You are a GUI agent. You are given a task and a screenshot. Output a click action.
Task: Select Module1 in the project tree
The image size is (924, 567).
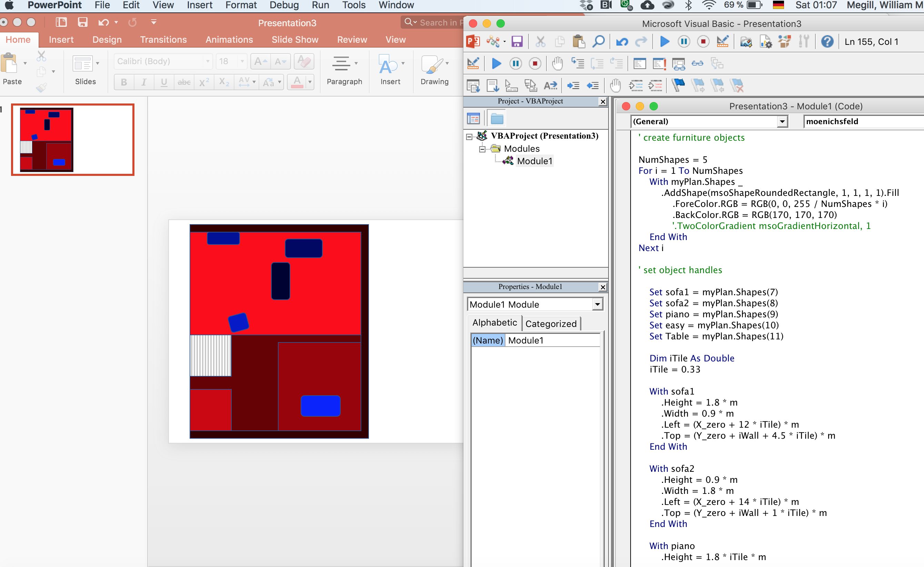click(x=534, y=161)
